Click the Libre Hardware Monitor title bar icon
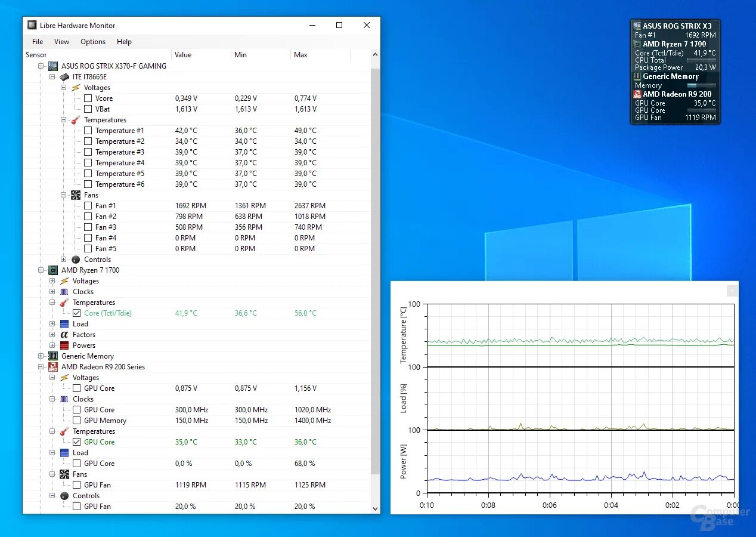Screen dimensions: 756x537 click(32, 25)
